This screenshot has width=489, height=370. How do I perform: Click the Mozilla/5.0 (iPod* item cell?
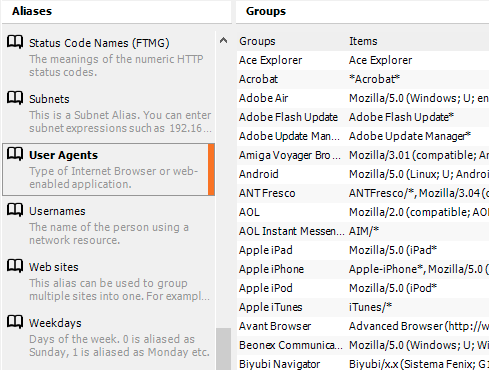pyautogui.click(x=393, y=288)
